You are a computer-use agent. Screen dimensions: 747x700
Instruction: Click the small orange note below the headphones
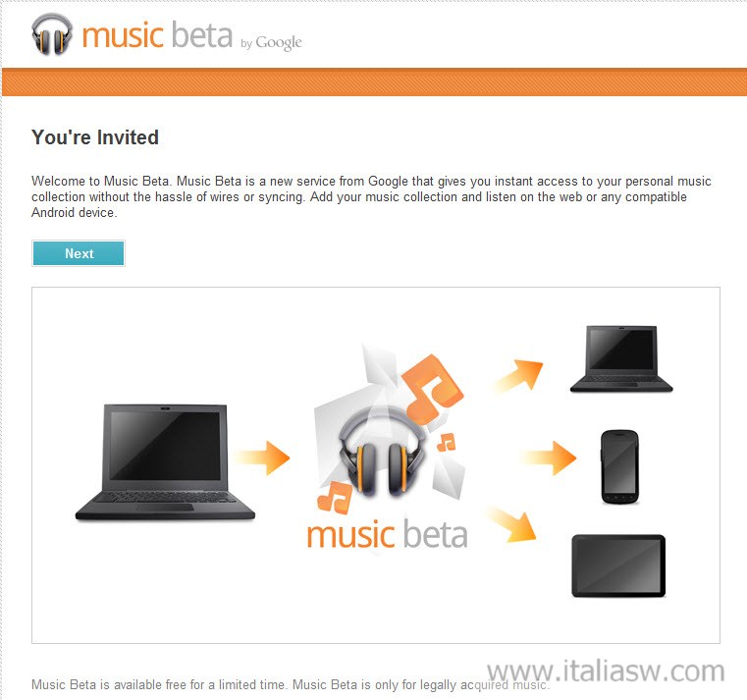point(335,497)
